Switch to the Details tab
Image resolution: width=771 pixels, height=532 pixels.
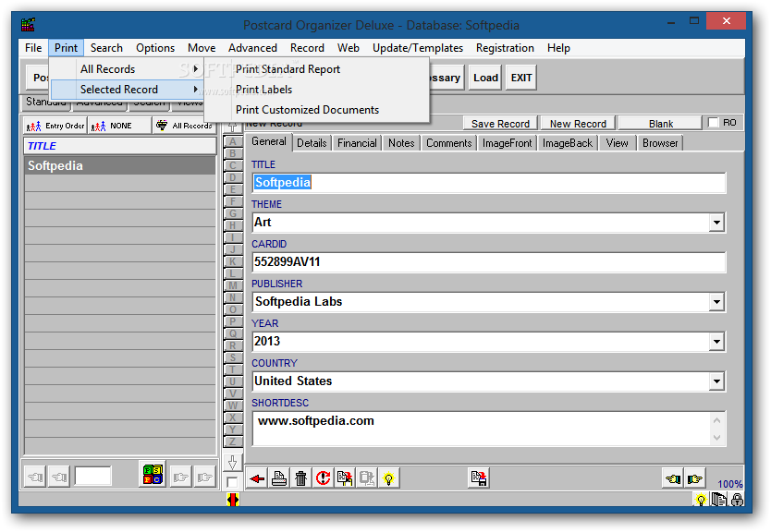point(312,143)
